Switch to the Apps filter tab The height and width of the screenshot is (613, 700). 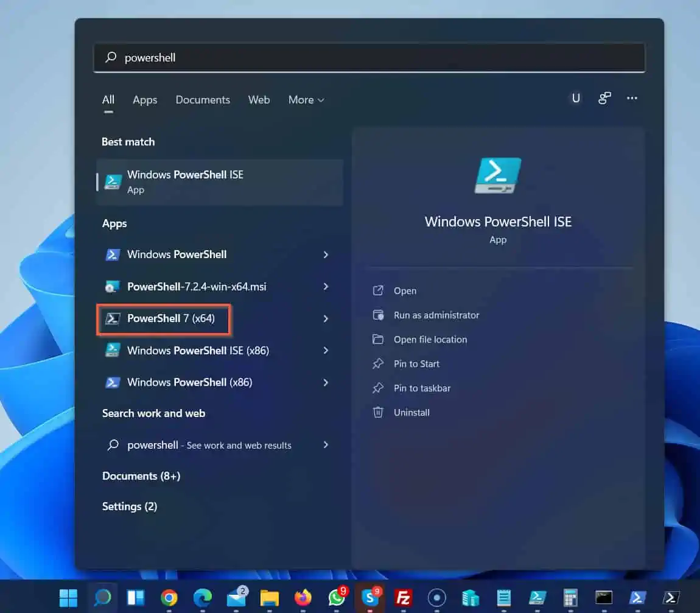point(145,100)
